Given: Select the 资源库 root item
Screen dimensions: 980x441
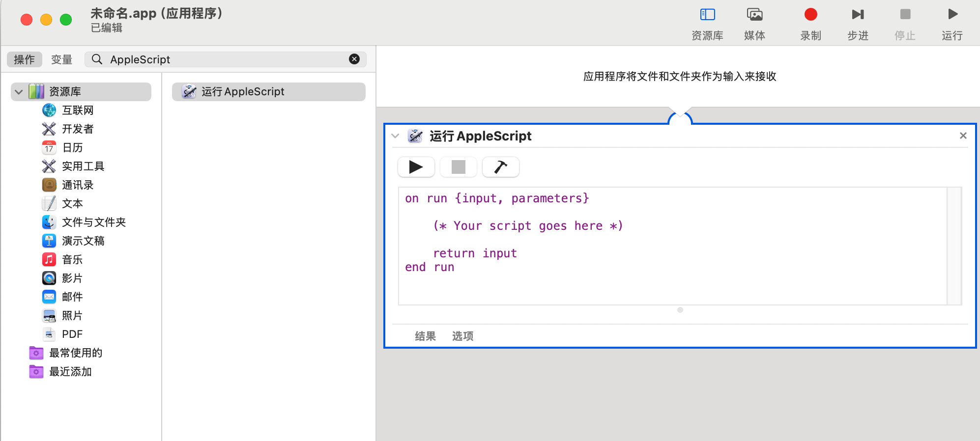Looking at the screenshot, I should tap(81, 92).
